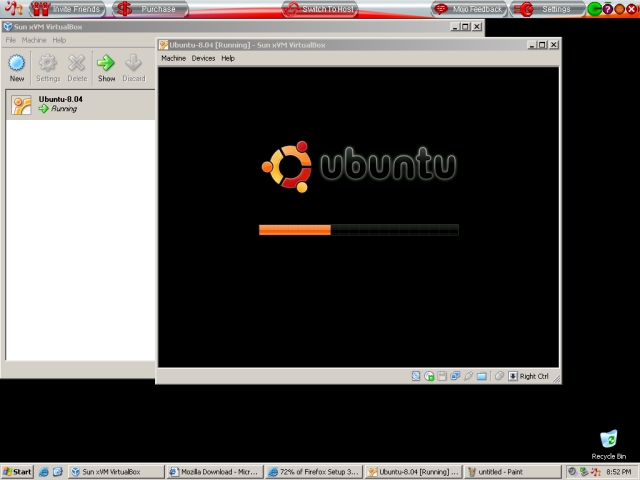Open the Devices menu in the VM window
Image resolution: width=640 pixels, height=480 pixels.
[203, 58]
